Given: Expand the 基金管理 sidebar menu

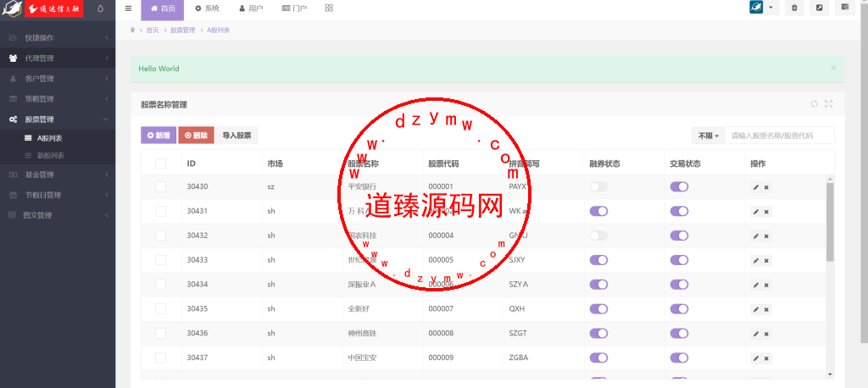Looking at the screenshot, I should click(x=58, y=175).
